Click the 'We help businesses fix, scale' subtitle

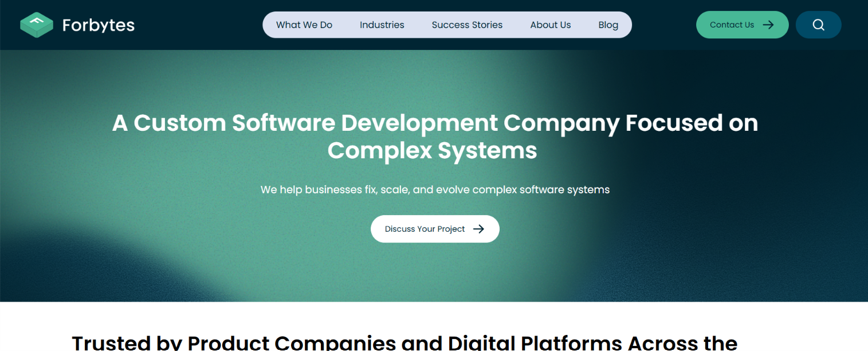point(435,189)
